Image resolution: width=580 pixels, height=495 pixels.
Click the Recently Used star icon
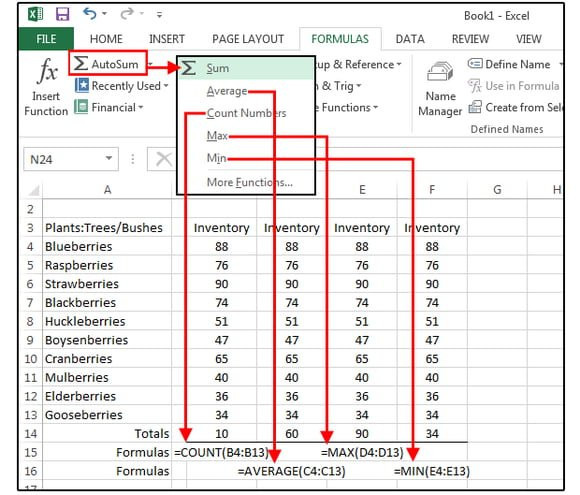pyautogui.click(x=81, y=85)
